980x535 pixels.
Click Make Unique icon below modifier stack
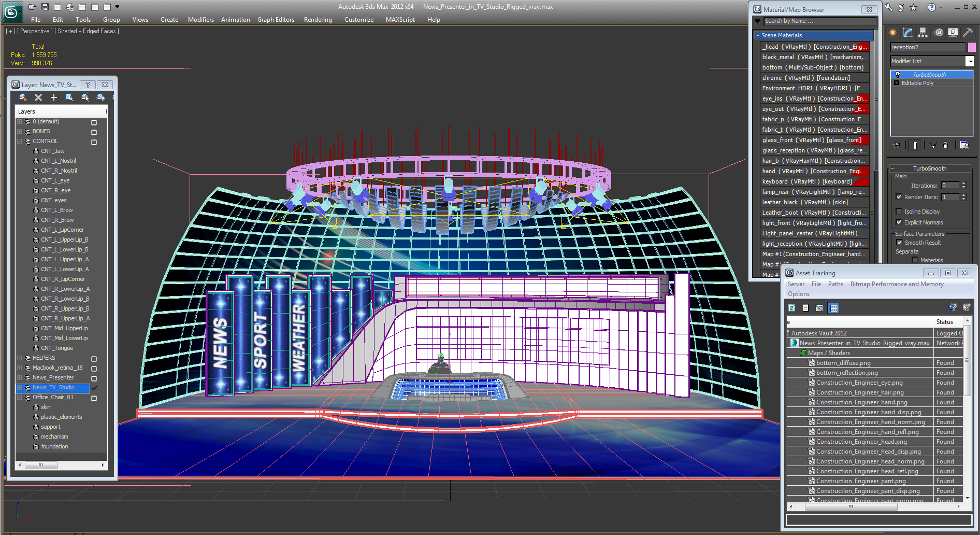[933, 145]
